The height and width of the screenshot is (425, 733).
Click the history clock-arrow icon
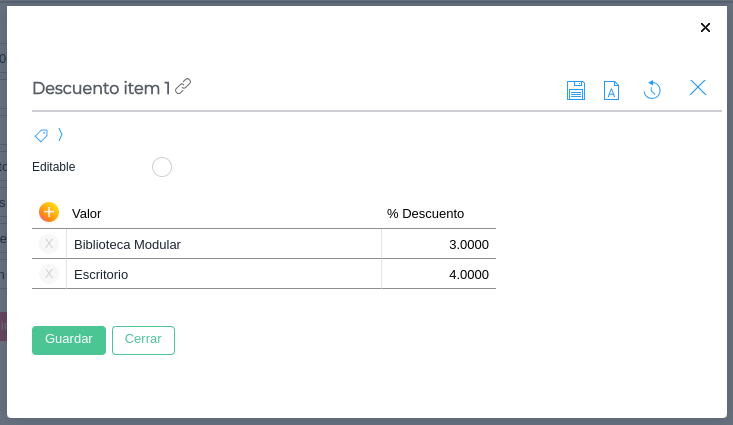pos(652,90)
